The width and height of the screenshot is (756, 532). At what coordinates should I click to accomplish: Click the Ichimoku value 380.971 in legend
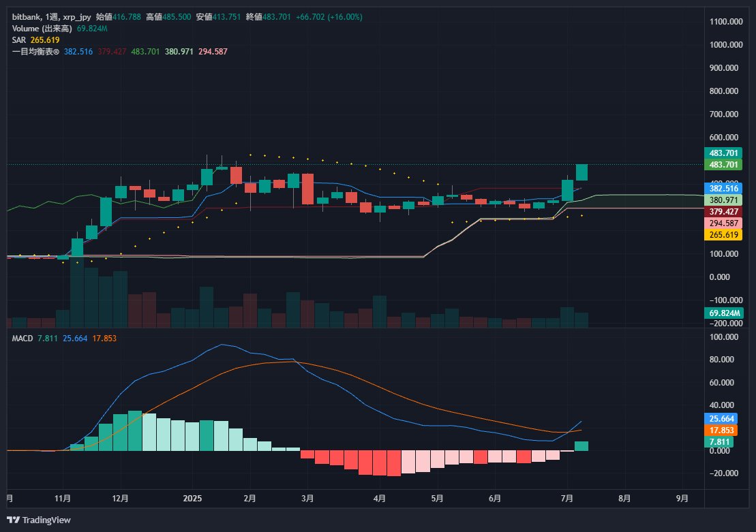pyautogui.click(x=179, y=52)
